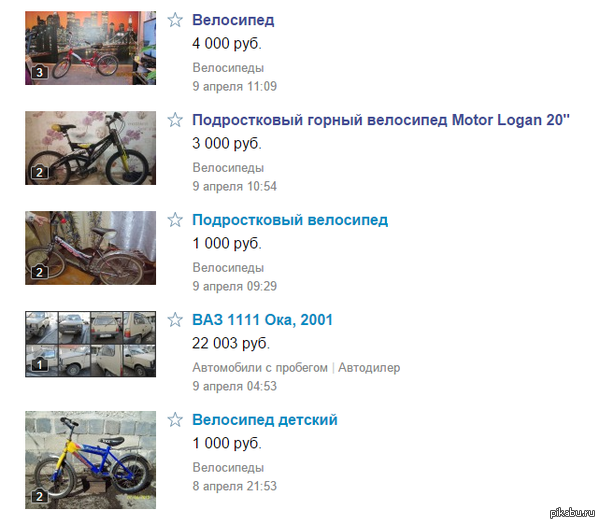Click camera icon showing 3 photos

[39, 72]
